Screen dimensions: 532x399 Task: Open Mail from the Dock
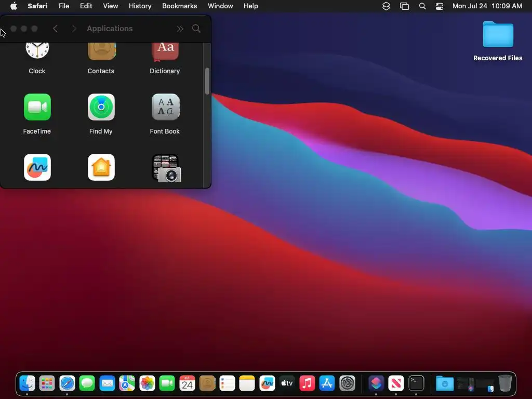(107, 383)
